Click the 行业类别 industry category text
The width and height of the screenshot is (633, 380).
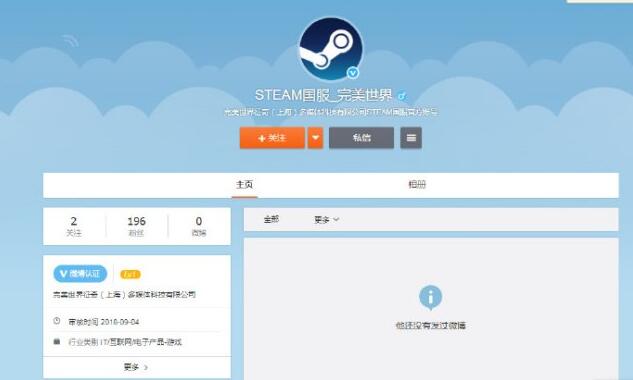(x=125, y=342)
